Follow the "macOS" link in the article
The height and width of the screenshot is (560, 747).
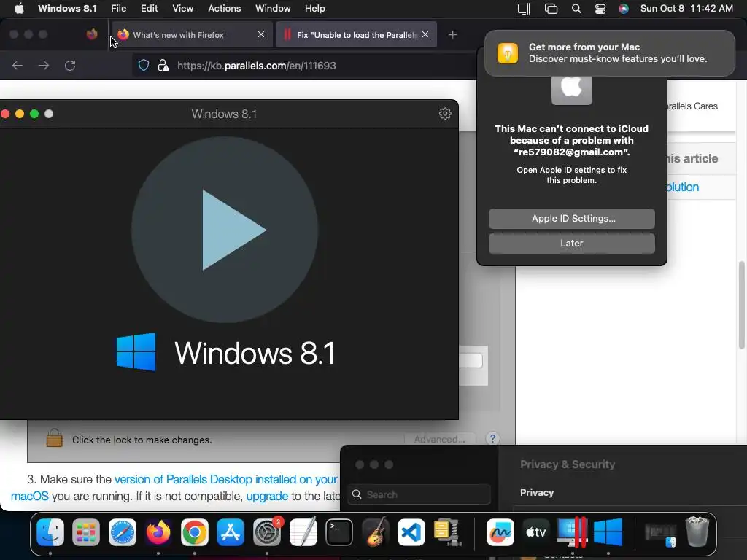[x=29, y=496]
